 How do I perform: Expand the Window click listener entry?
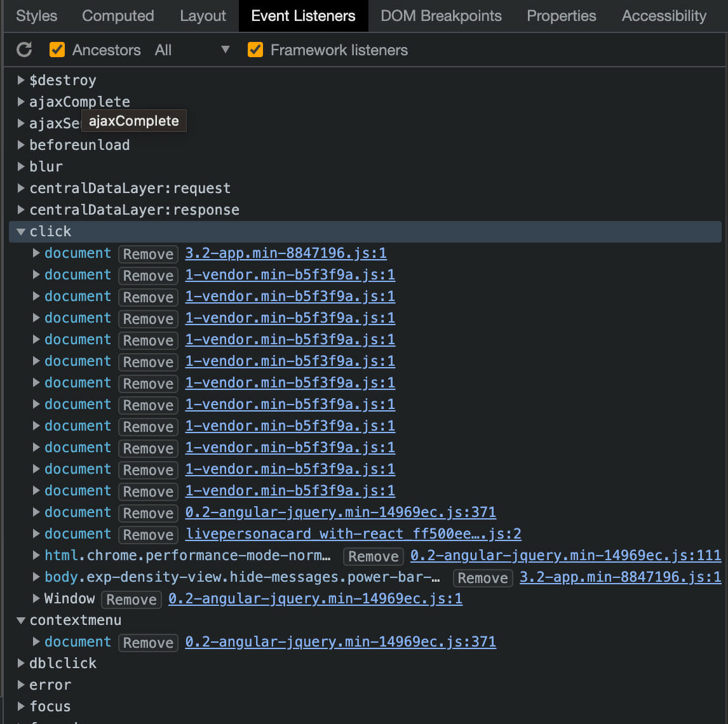[36, 599]
